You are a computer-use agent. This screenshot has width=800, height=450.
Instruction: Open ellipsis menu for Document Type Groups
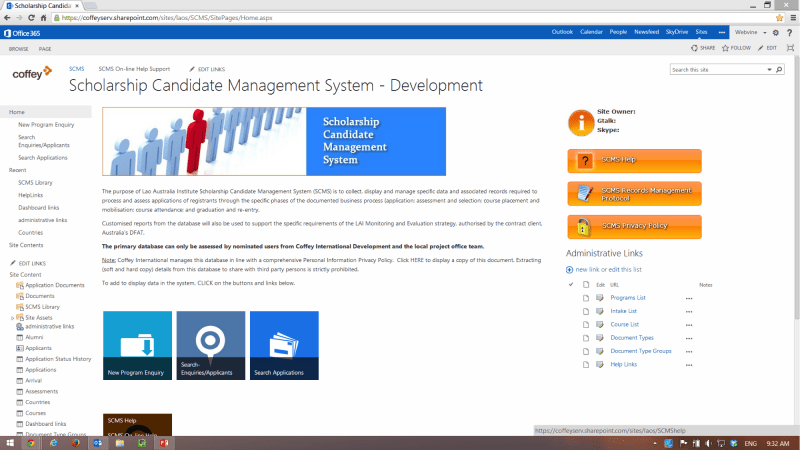[689, 352]
